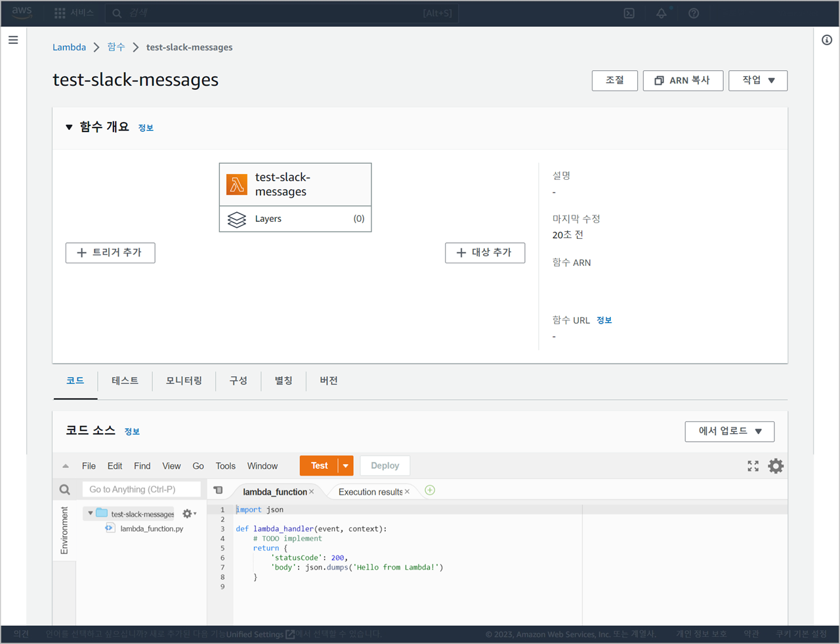Screen dimensions: 840x644
Task: Open the help question mark icon
Action: [694, 13]
